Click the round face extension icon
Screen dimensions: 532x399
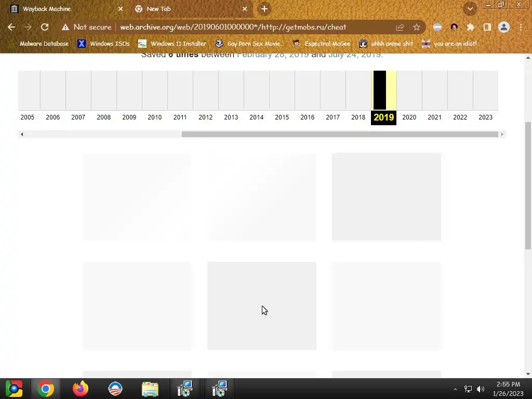click(x=454, y=27)
